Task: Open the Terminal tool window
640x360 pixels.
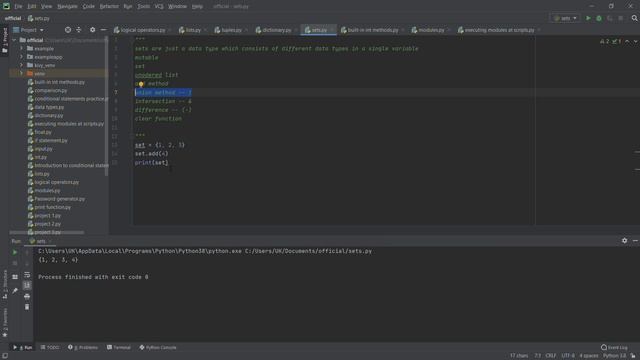Action: point(119,347)
